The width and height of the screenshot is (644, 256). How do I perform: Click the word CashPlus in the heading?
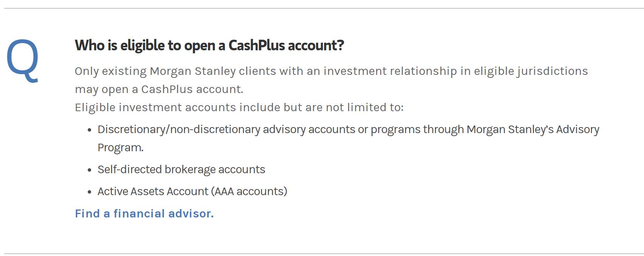256,45
